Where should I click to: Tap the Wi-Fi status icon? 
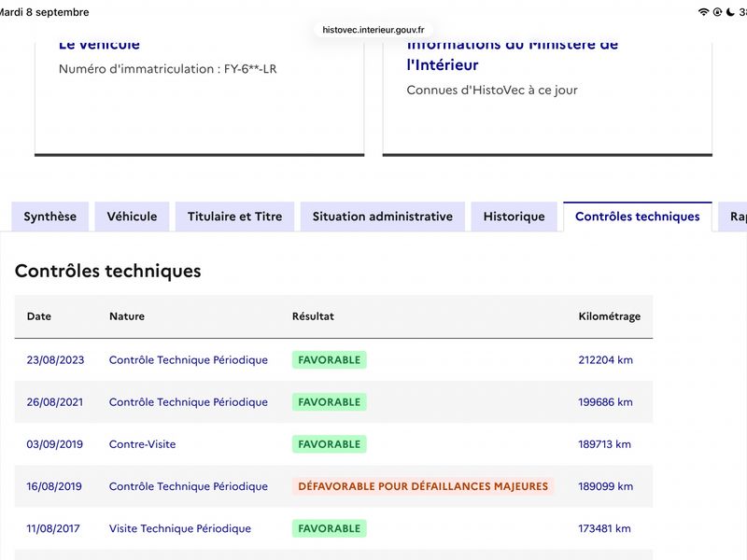coord(703,12)
